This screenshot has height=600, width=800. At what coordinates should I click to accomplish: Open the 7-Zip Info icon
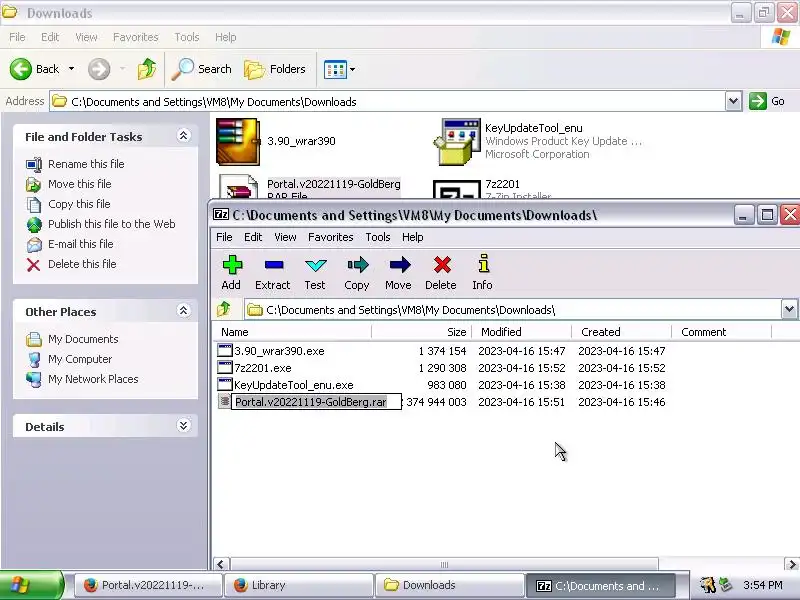tap(483, 264)
